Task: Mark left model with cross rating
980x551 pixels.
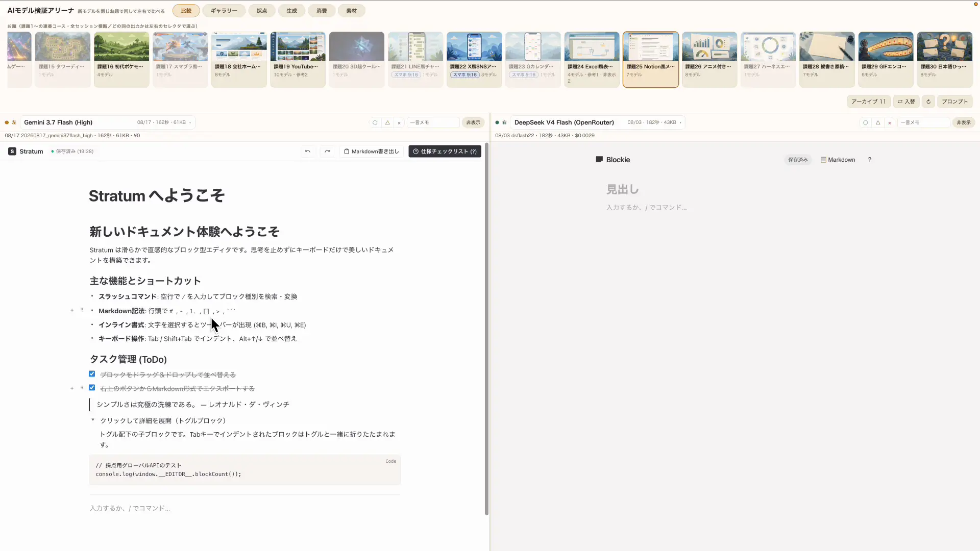Action: click(x=399, y=122)
